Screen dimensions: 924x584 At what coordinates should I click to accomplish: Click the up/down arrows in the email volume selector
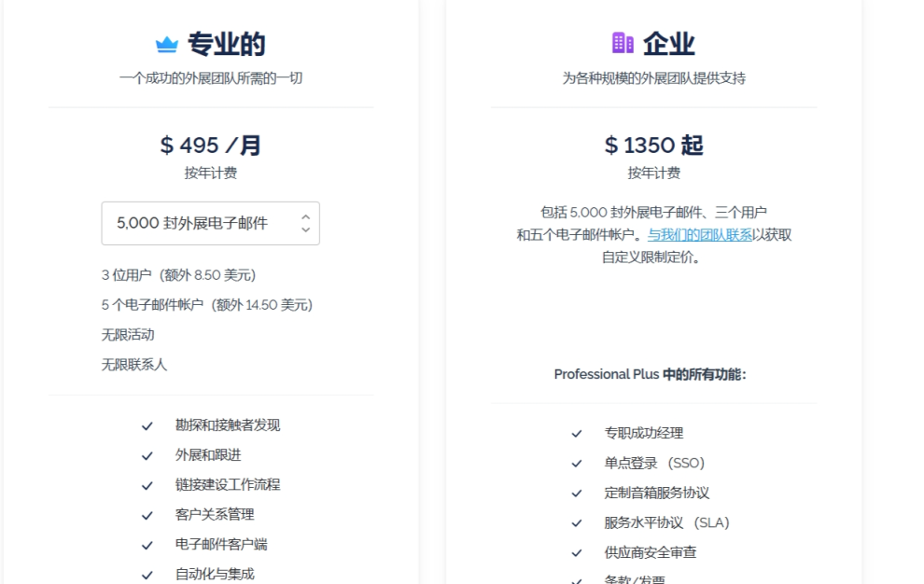(x=305, y=223)
